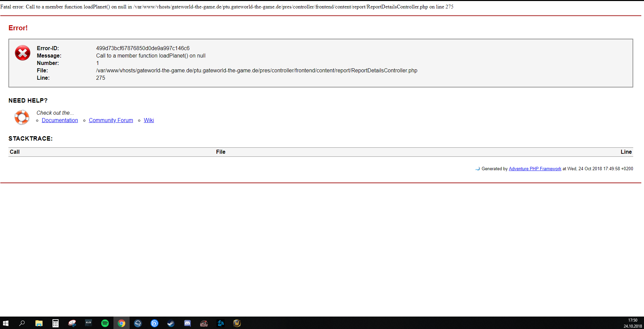
Task: Open Spotify from the taskbar
Action: click(x=105, y=323)
